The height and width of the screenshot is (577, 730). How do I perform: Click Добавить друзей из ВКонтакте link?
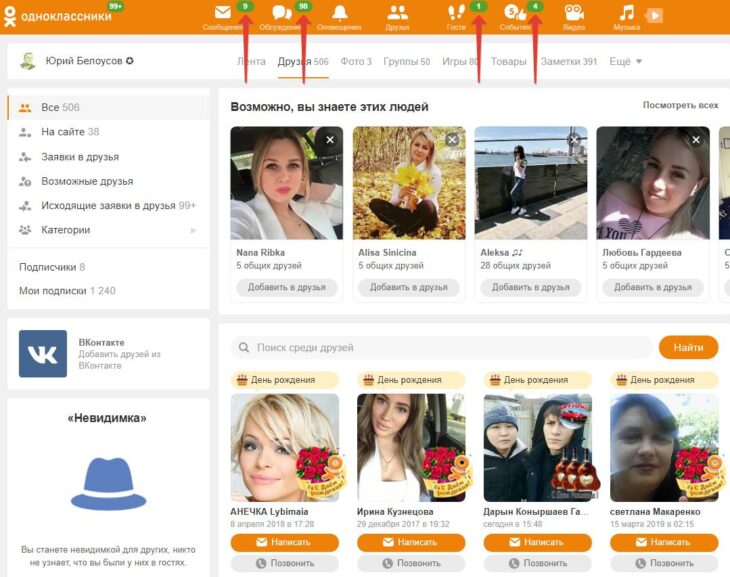pyautogui.click(x=119, y=360)
